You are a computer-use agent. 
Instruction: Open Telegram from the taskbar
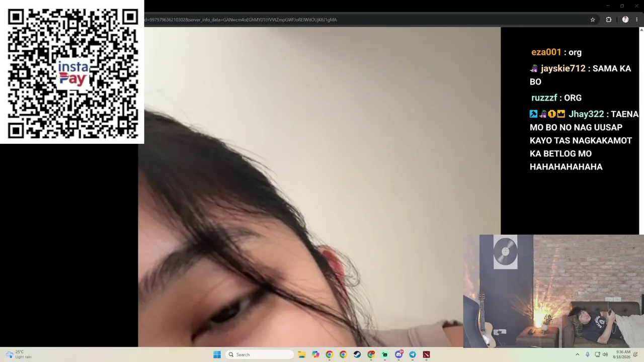point(413,354)
